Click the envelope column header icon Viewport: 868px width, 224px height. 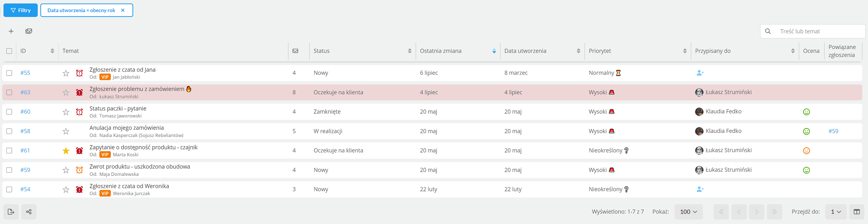[295, 51]
